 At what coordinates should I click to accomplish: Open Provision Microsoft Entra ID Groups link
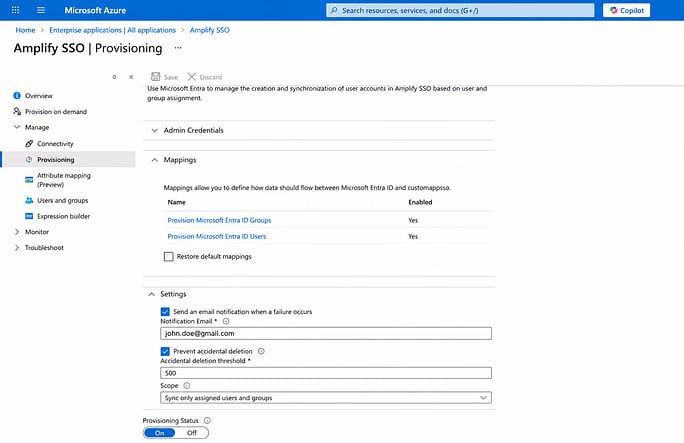click(x=219, y=220)
